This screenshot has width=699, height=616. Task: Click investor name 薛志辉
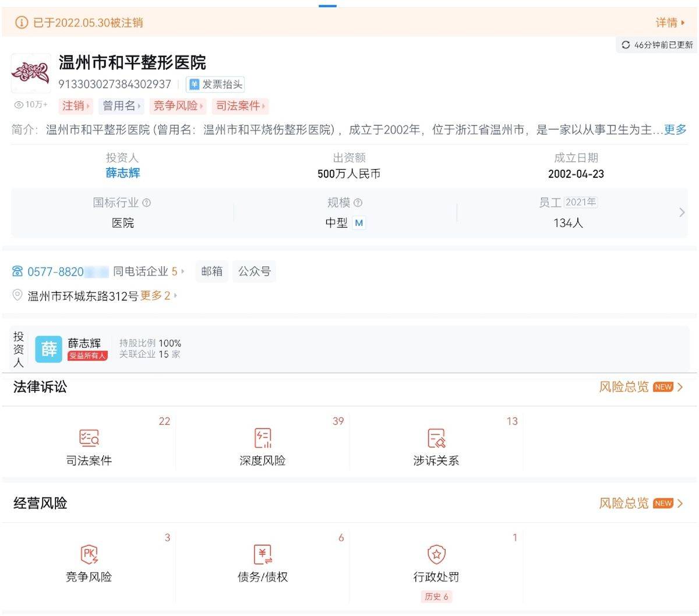[122, 173]
